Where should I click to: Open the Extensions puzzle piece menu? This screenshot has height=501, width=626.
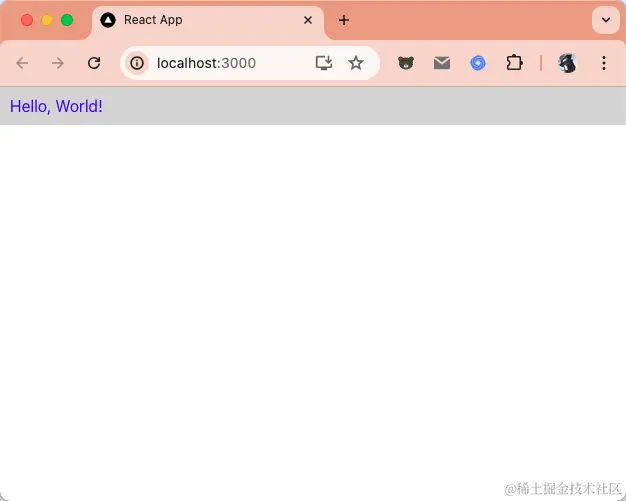[514, 63]
